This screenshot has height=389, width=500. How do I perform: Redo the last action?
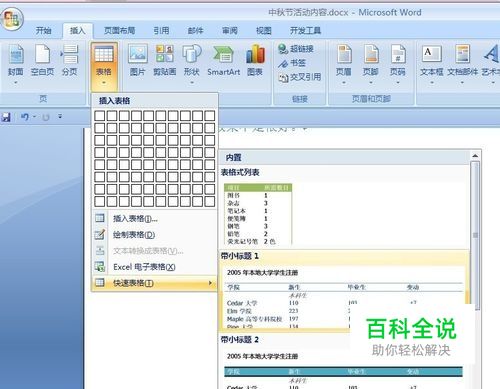[46, 117]
